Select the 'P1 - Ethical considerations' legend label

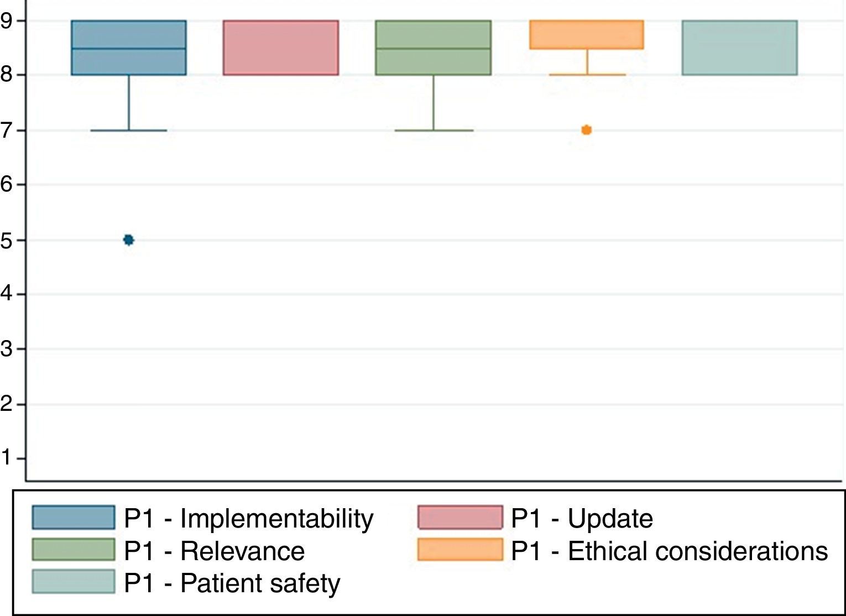click(x=670, y=551)
